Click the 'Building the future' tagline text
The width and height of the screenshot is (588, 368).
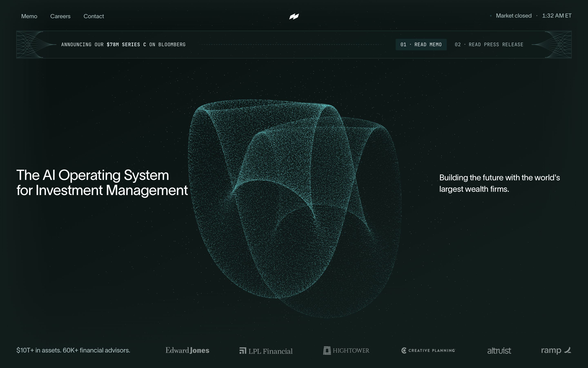coord(500,183)
